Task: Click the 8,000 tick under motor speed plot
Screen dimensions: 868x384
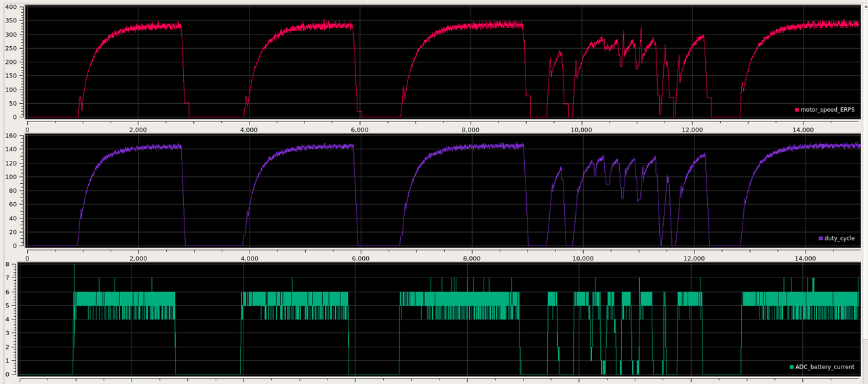Action: coord(470,129)
